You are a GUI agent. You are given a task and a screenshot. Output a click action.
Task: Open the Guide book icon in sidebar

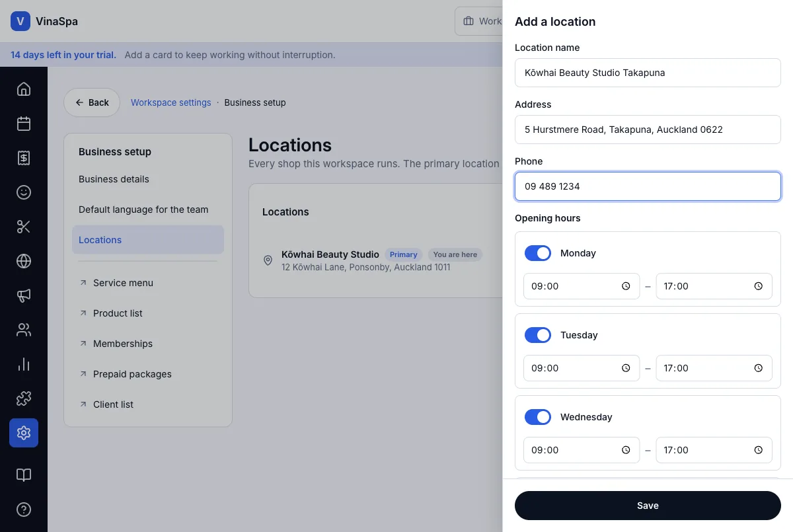point(24,475)
